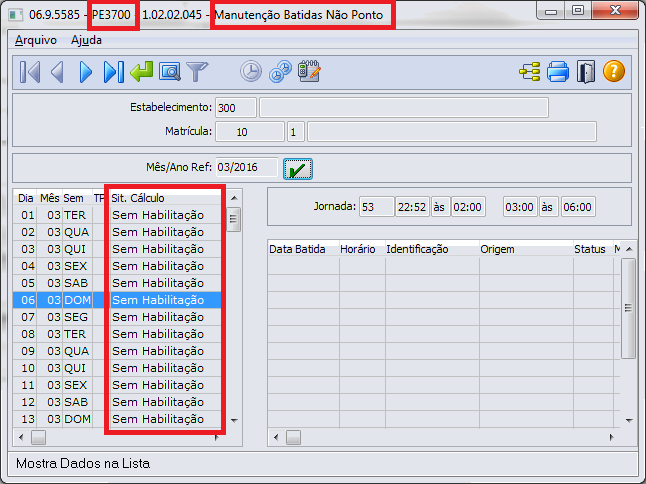Click the Jornada time field 03:00
The width and height of the screenshot is (646, 484).
pos(520,207)
